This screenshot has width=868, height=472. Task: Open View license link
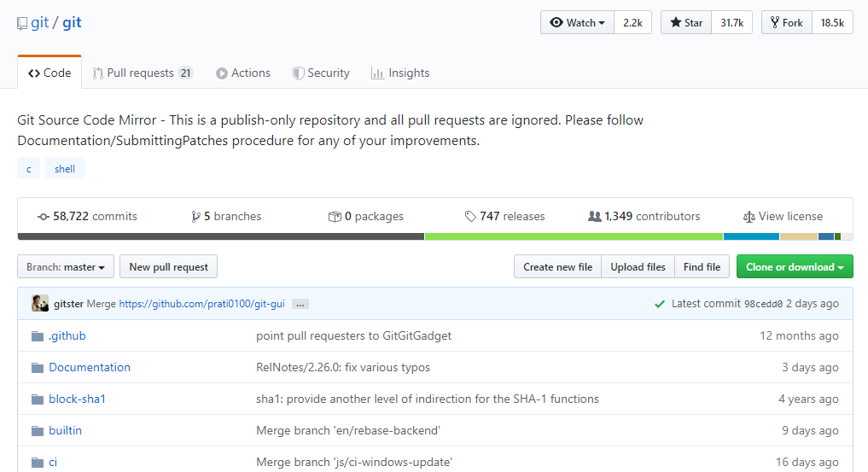pyautogui.click(x=783, y=216)
